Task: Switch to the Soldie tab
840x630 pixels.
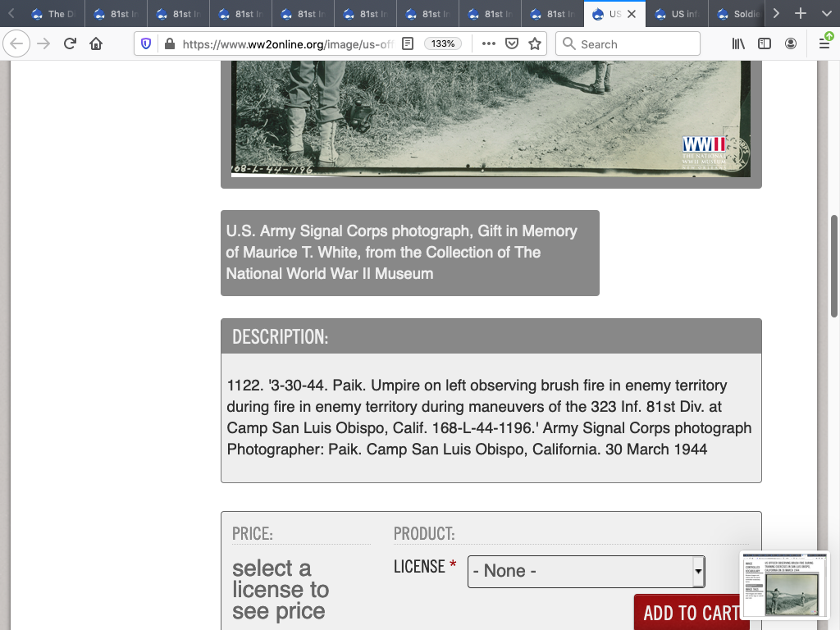Action: pyautogui.click(x=738, y=14)
